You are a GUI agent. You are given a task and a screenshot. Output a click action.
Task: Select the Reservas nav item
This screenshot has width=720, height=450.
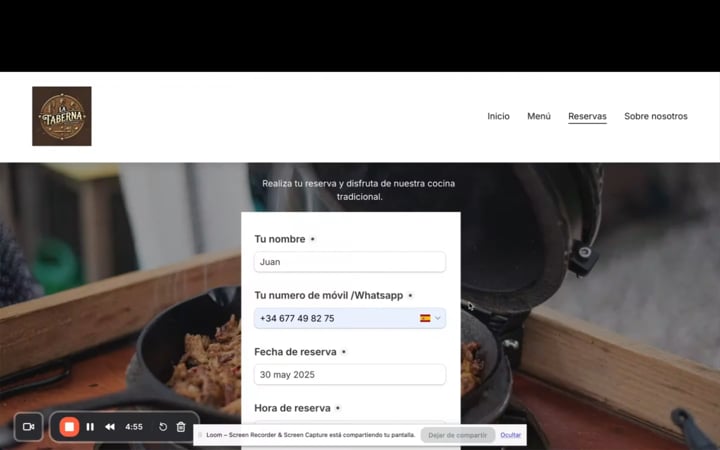pyautogui.click(x=587, y=116)
